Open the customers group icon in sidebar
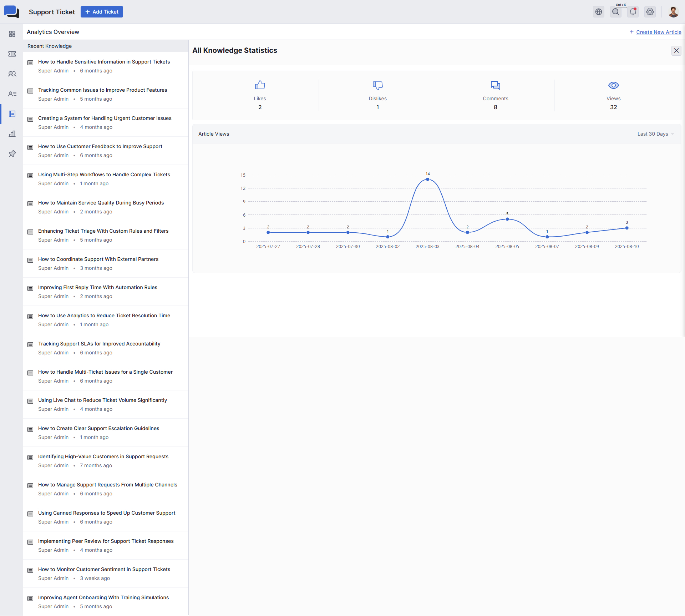Screen dimensions: 685x616 tap(12, 74)
